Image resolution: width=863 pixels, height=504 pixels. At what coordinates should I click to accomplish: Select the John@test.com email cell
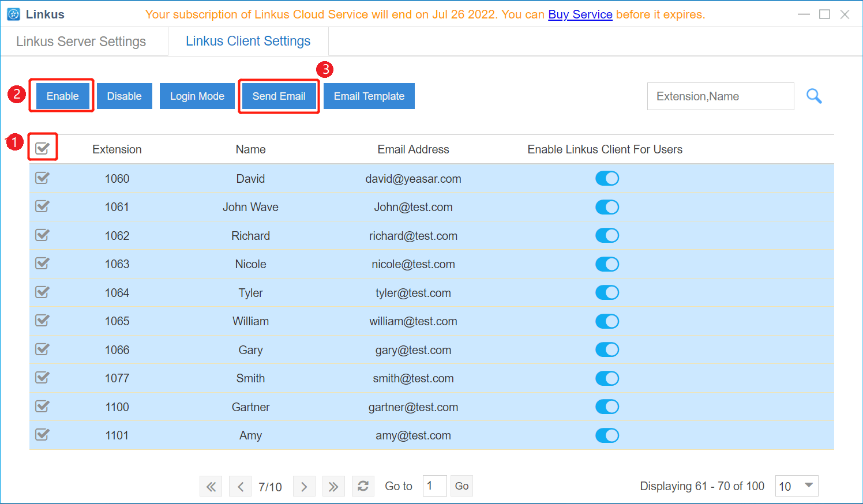click(413, 207)
